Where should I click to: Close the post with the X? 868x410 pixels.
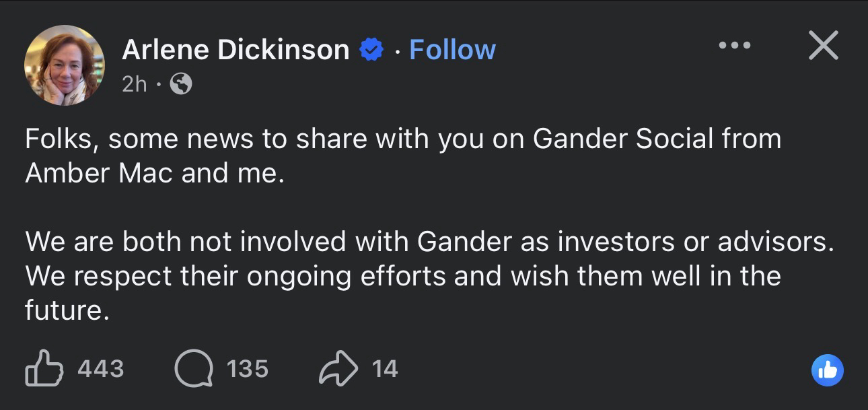(822, 46)
